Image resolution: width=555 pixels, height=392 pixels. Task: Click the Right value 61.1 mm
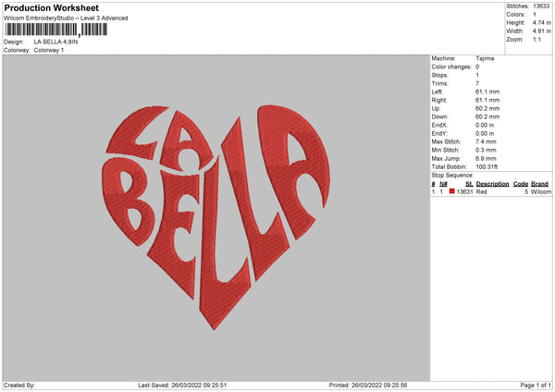point(487,100)
